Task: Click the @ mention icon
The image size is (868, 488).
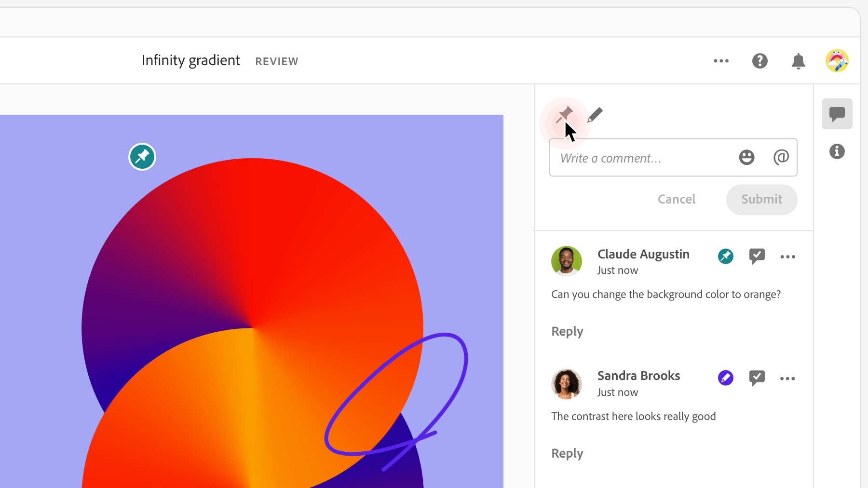Action: (781, 157)
